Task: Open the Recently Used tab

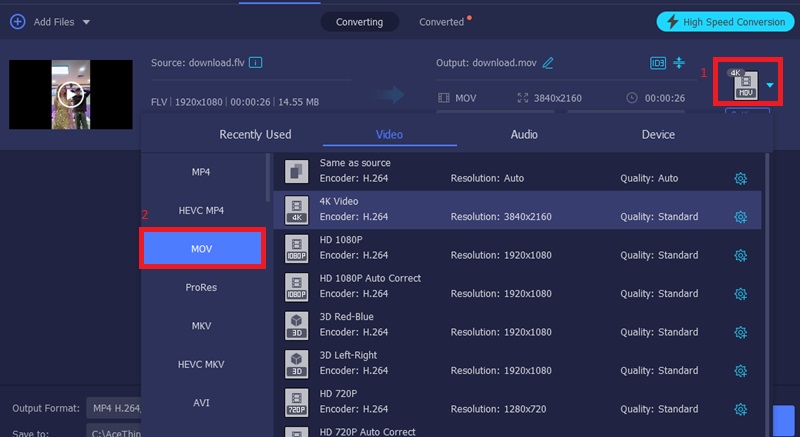Action: [255, 135]
